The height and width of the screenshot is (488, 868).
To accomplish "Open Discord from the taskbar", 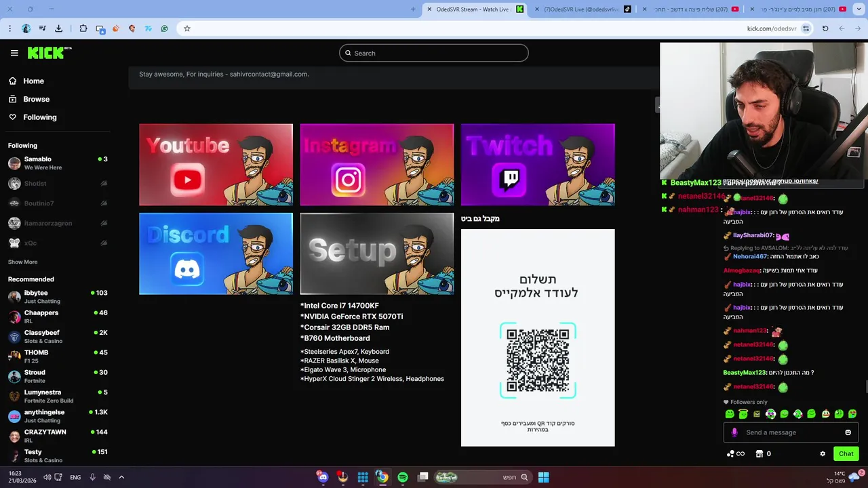I will (323, 477).
